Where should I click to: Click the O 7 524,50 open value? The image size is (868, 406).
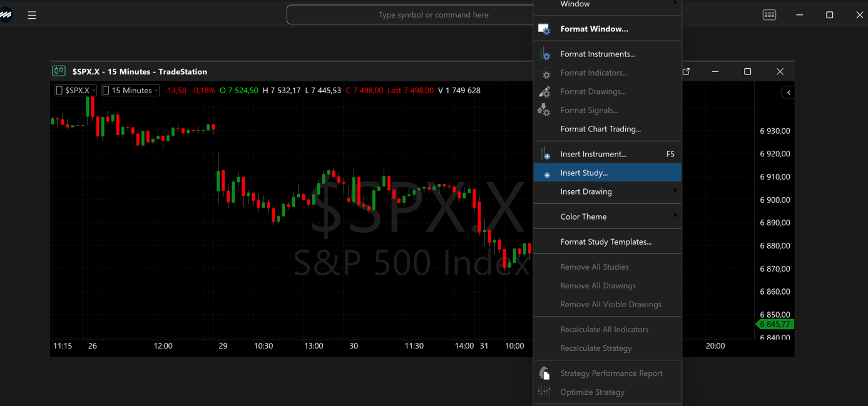click(239, 90)
